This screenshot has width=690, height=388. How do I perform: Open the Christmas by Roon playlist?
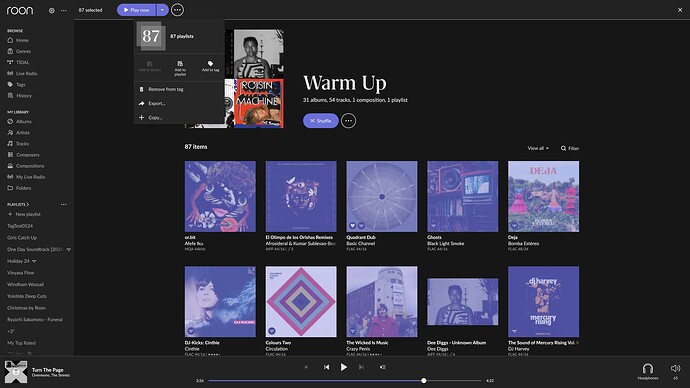[x=26, y=308]
